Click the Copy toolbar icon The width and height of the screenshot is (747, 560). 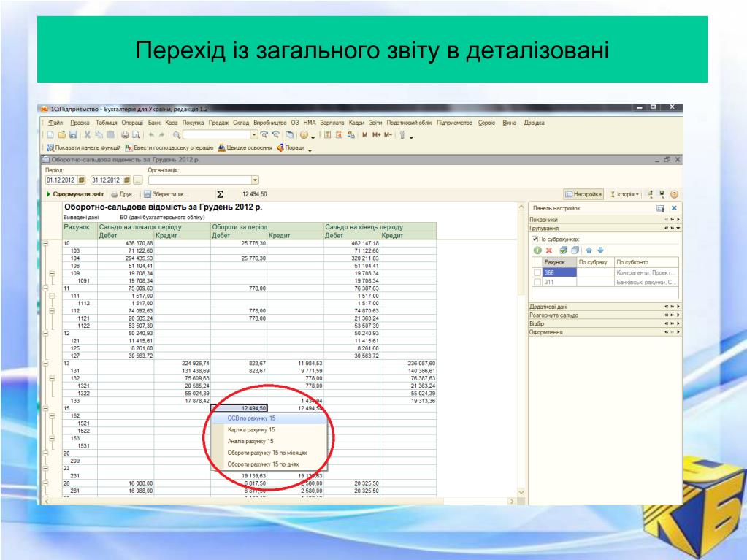[x=99, y=135]
